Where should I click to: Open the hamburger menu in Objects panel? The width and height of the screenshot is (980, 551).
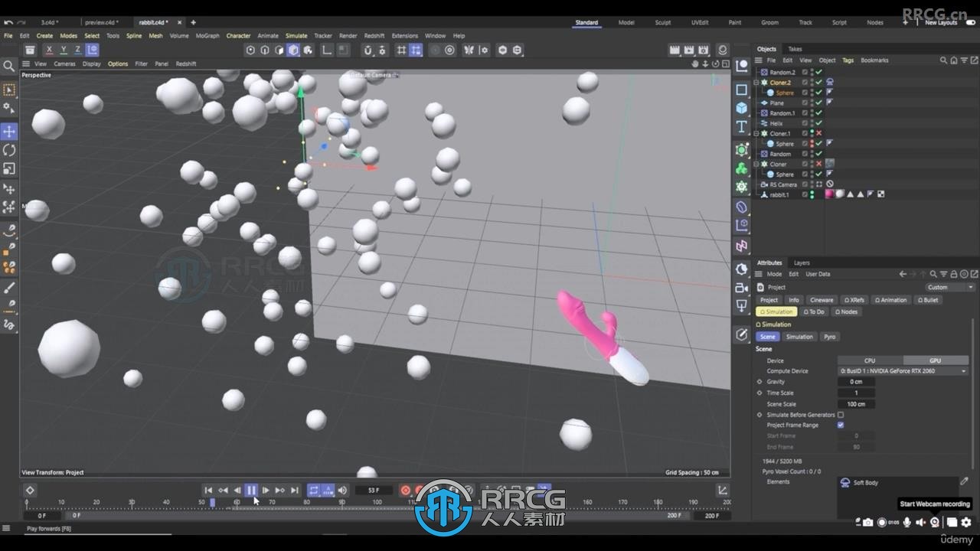(759, 60)
